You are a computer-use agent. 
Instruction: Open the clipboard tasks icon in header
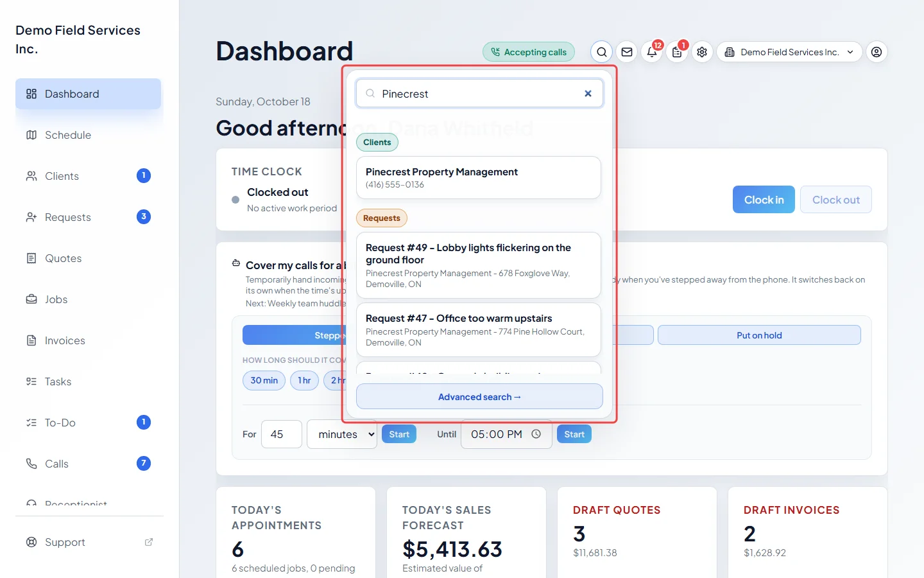(x=677, y=52)
